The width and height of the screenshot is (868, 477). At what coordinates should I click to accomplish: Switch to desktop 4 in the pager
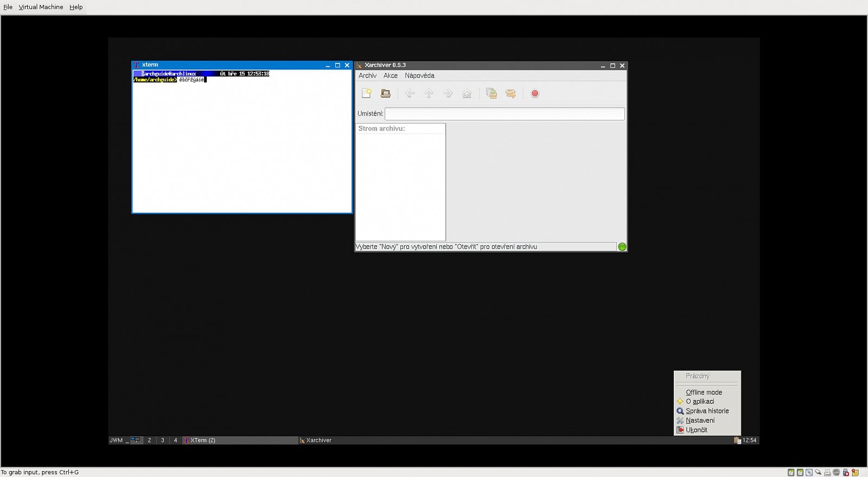pyautogui.click(x=175, y=440)
